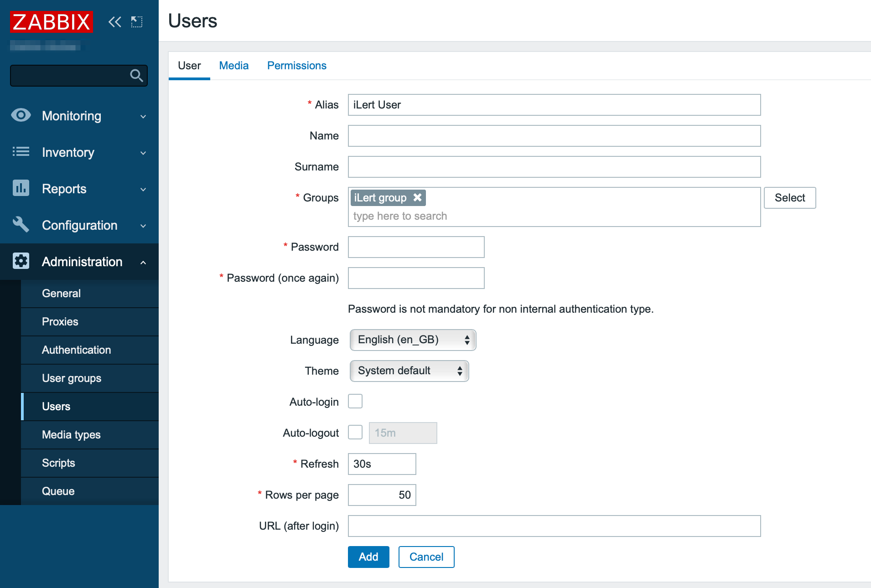Click the Reports chart icon
871x588 pixels.
21,188
